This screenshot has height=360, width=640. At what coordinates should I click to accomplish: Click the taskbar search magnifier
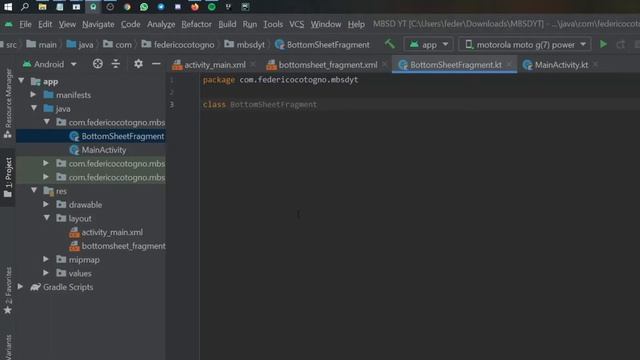coord(25,7)
